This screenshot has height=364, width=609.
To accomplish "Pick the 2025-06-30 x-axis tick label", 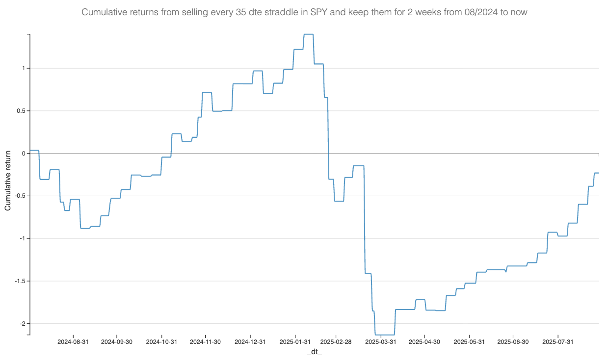I will coord(513,342).
